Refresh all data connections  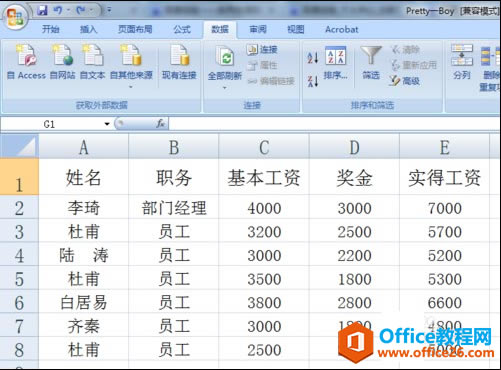coord(225,63)
